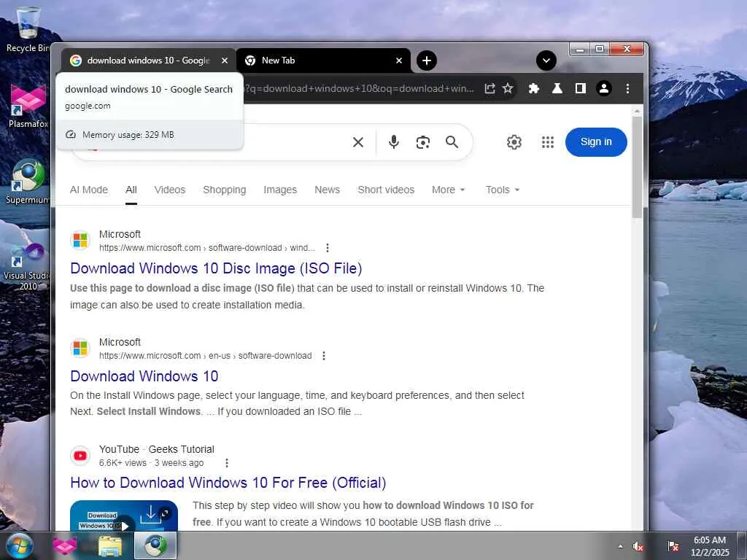Submit search with the magnifying glass
747x560 pixels.
(x=452, y=142)
